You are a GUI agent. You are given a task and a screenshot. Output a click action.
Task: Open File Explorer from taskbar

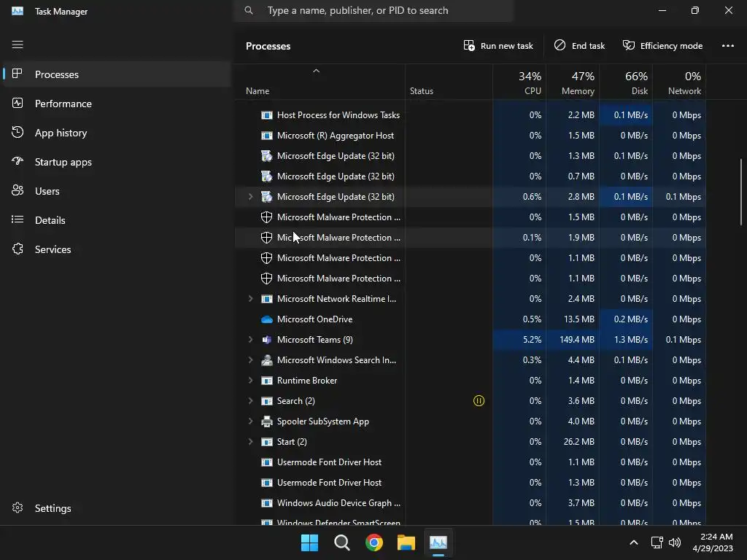(406, 542)
